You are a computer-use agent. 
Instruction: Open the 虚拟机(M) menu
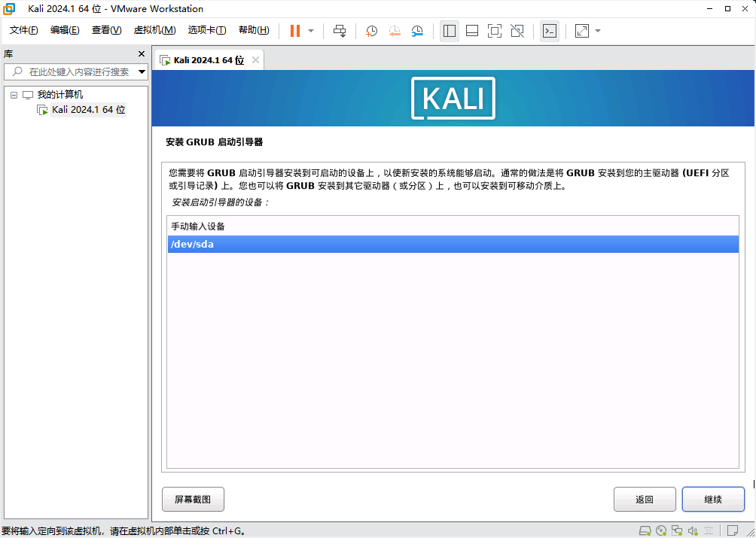[x=154, y=30]
